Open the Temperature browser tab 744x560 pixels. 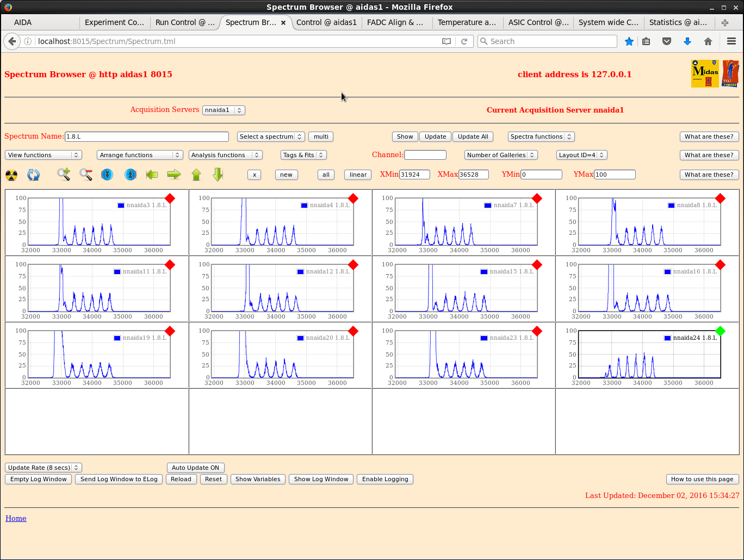[x=466, y=22]
